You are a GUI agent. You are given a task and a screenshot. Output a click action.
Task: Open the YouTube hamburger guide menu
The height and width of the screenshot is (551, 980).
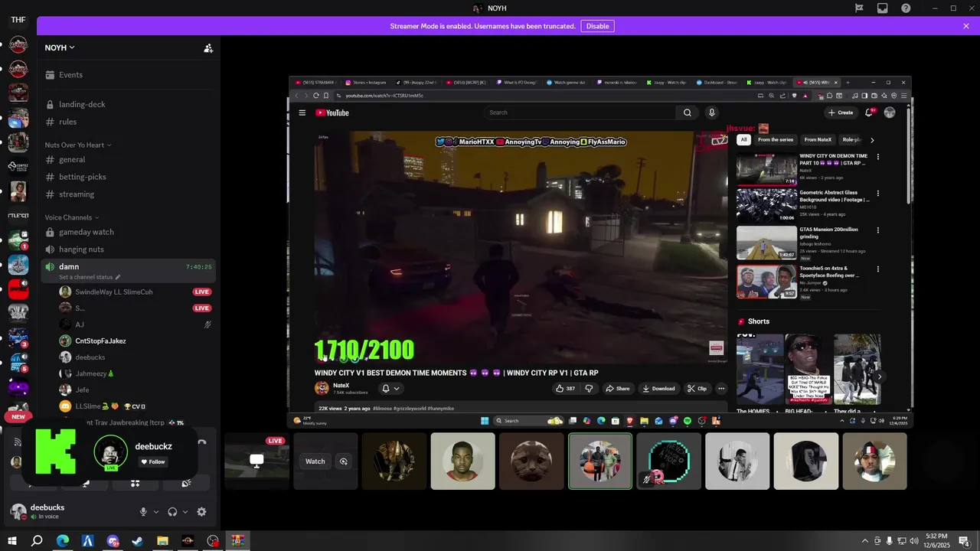(302, 112)
